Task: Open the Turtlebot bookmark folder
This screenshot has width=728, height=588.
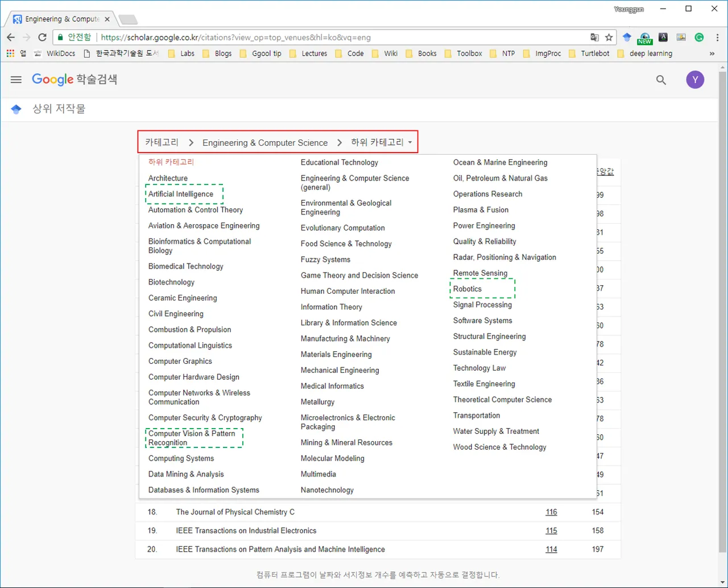Action: (589, 54)
